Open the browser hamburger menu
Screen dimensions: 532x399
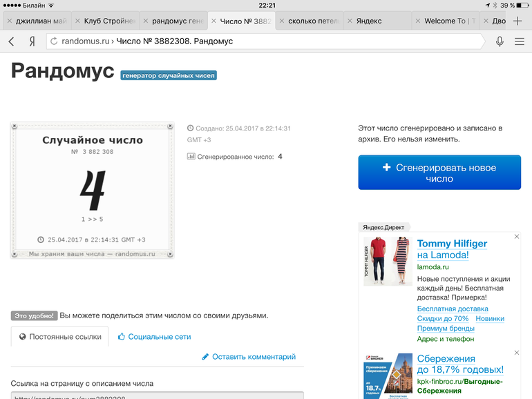[x=520, y=41]
